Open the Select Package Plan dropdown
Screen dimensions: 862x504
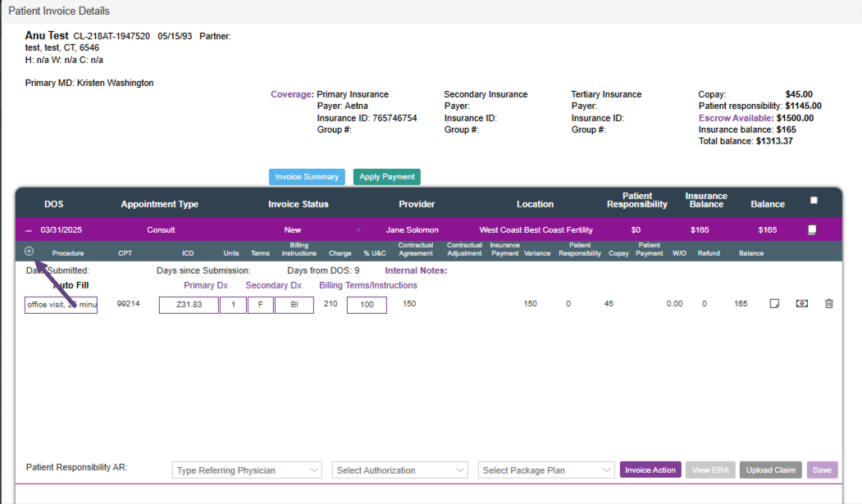pos(546,470)
